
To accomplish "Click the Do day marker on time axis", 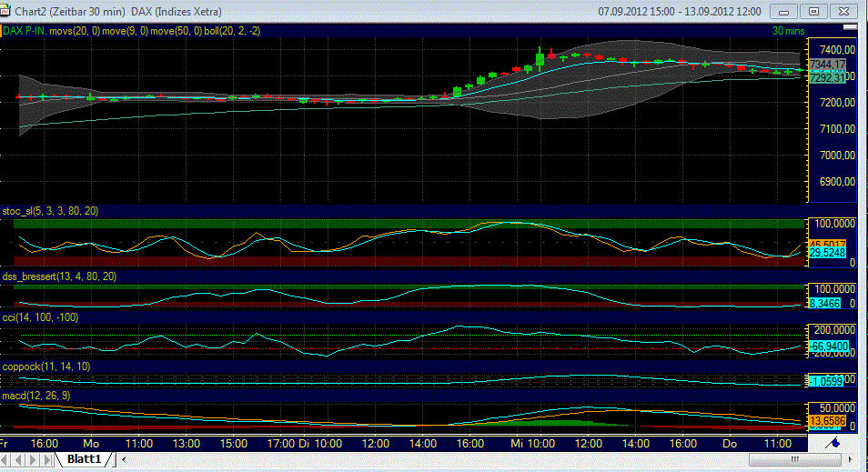I will [730, 443].
